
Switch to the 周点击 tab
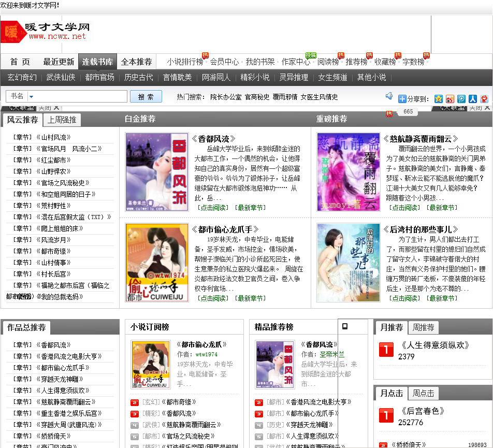click(423, 393)
